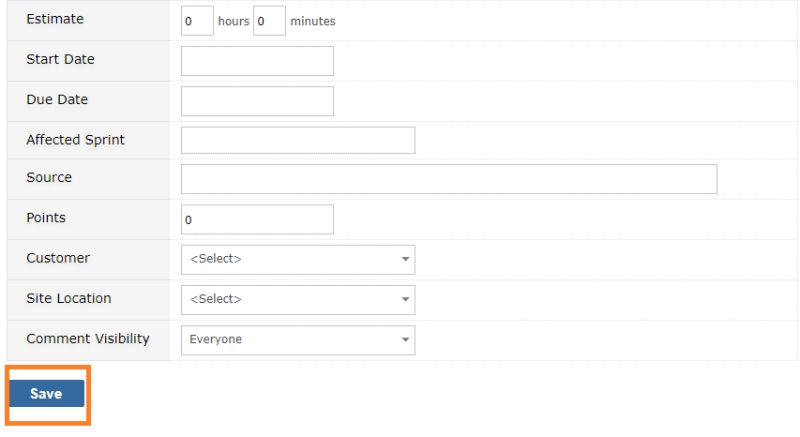Click the Affected Sprint text field
This screenshot has width=800, height=437.
point(298,140)
